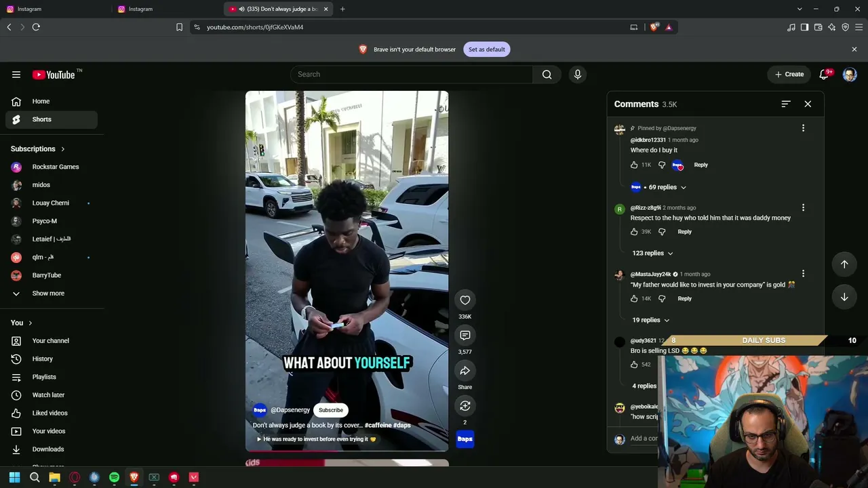868x488 pixels.
Task: Like the "Bro is selling LSD" comment
Action: coord(634,365)
